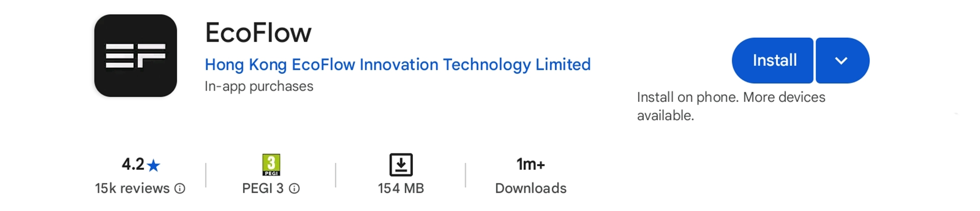Image resolution: width=980 pixels, height=211 pixels.
Task: Click the green PEGI 3 badge icon
Action: click(x=271, y=165)
